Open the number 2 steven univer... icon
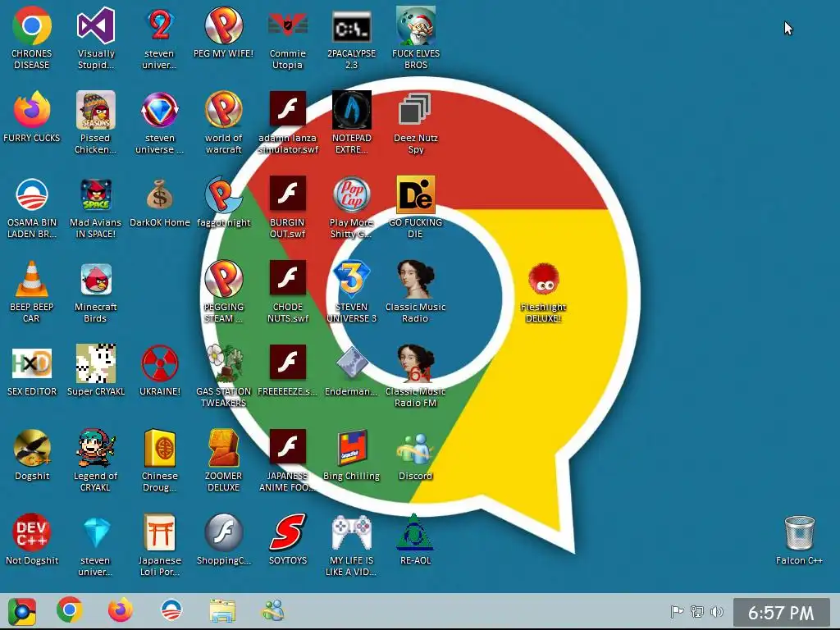Image resolution: width=840 pixels, height=630 pixels. point(160,25)
